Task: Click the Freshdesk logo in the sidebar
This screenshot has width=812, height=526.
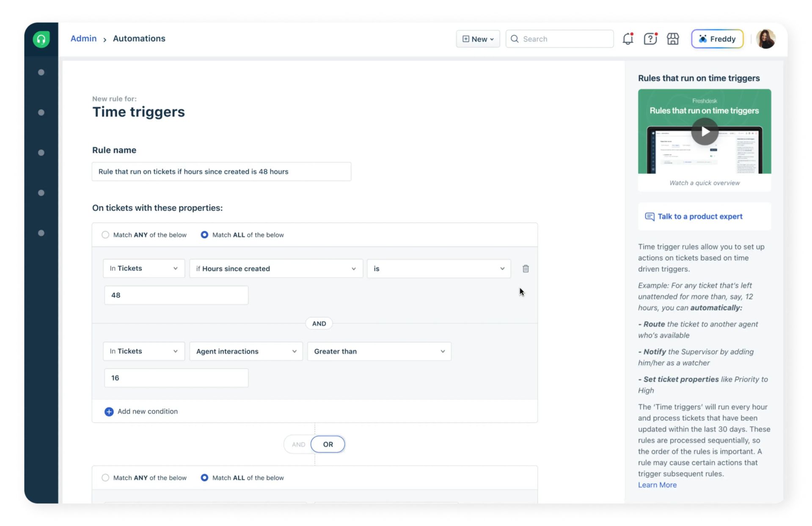Action: (x=41, y=39)
